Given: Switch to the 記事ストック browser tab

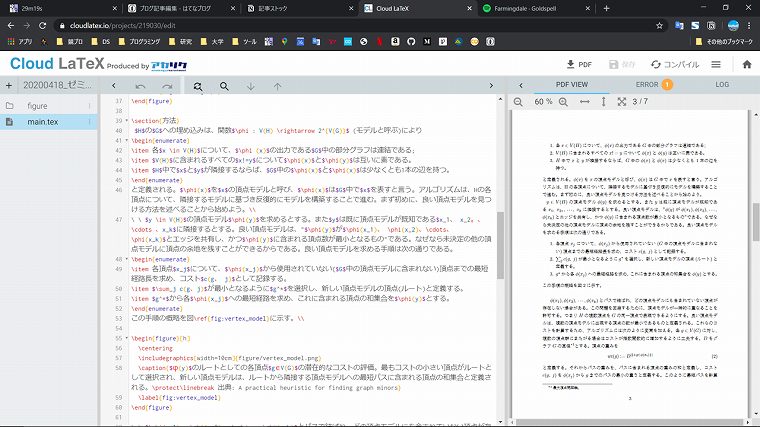Looking at the screenshot, I should point(300,8).
